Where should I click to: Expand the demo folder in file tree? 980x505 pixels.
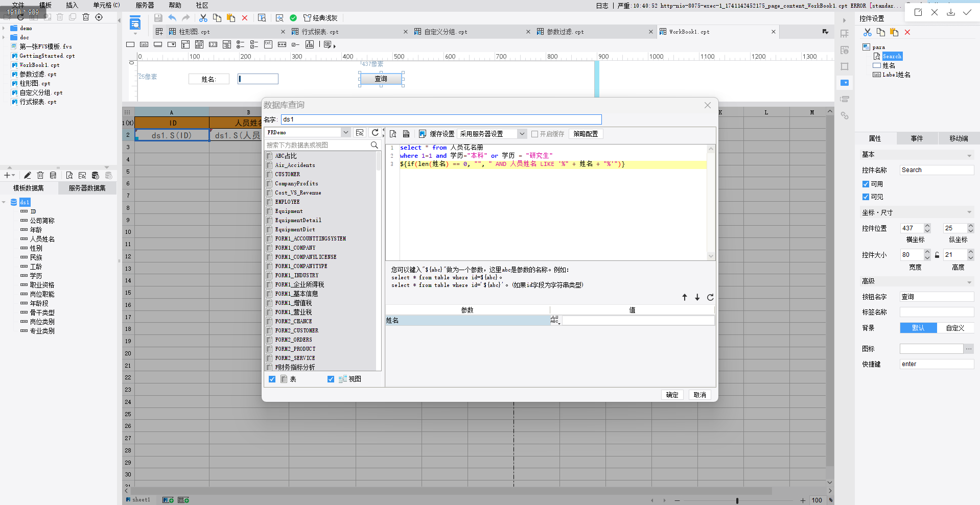[x=4, y=28]
